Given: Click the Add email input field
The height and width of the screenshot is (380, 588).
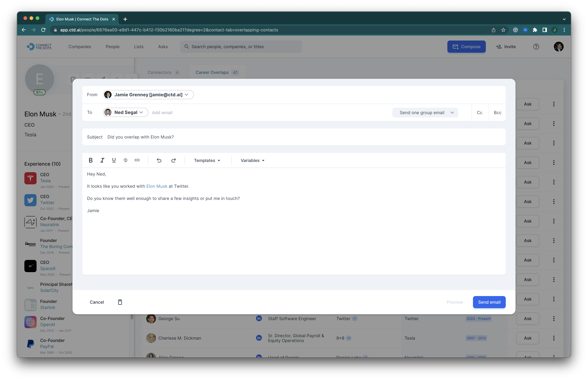Looking at the screenshot, I should pos(162,112).
